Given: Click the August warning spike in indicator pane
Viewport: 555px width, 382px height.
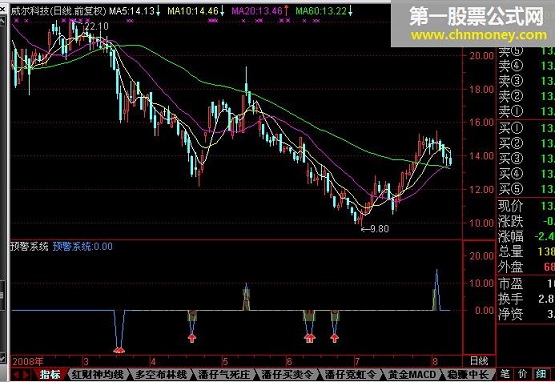Looking at the screenshot, I should pyautogui.click(x=436, y=290).
